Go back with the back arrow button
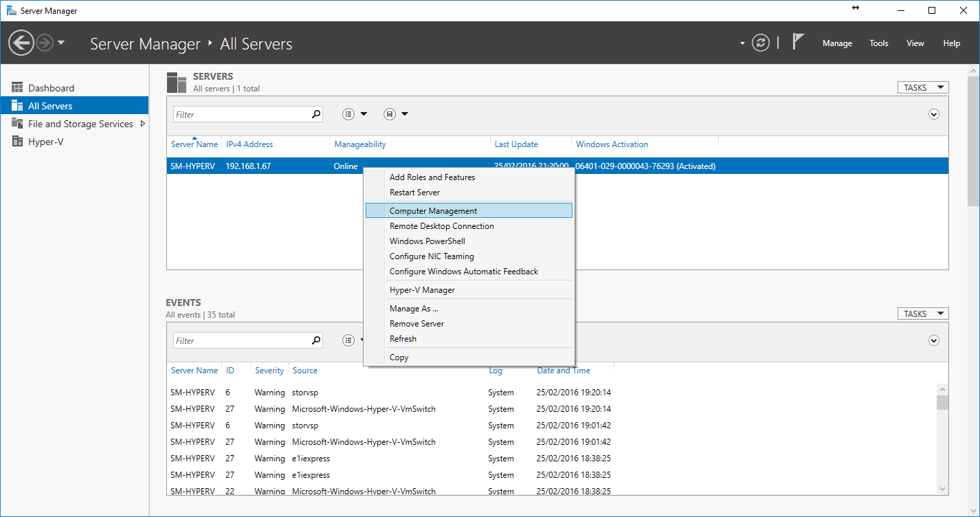The image size is (980, 517). (x=21, y=43)
